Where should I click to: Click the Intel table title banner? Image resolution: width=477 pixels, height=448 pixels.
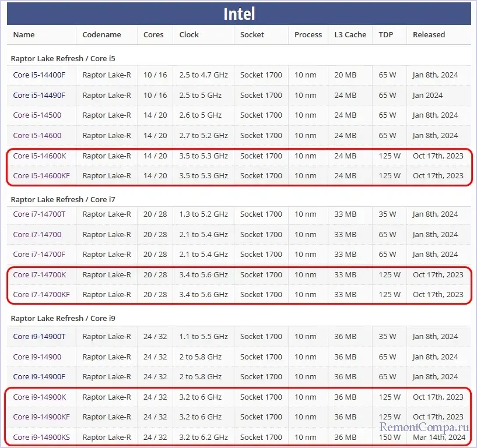pos(239,13)
